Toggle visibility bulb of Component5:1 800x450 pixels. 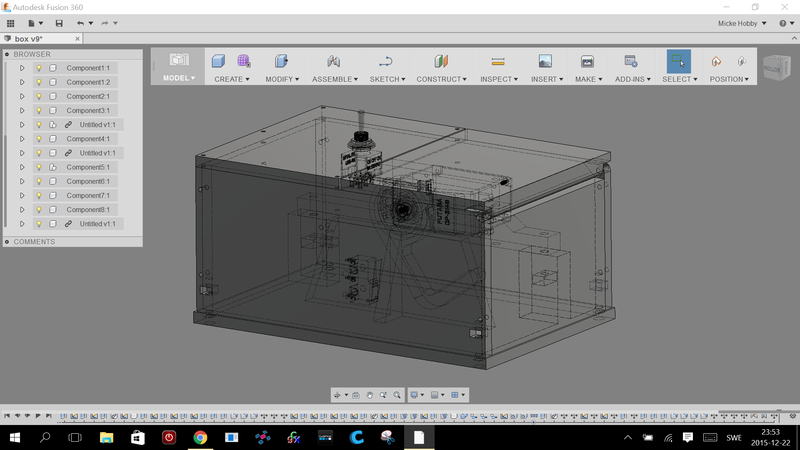[39, 167]
